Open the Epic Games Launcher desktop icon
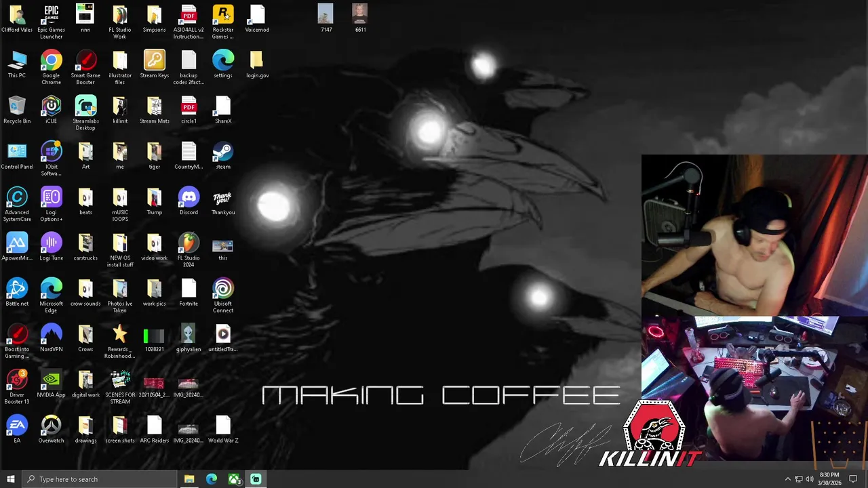This screenshot has width=868, height=488. tap(51, 20)
